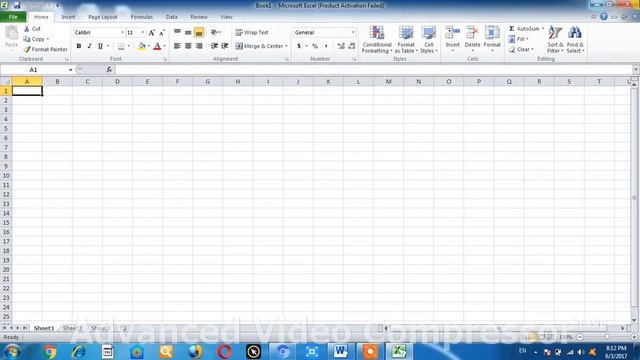Open the Calibri font name dropdown
The height and width of the screenshot is (360, 640).
coord(122,32)
